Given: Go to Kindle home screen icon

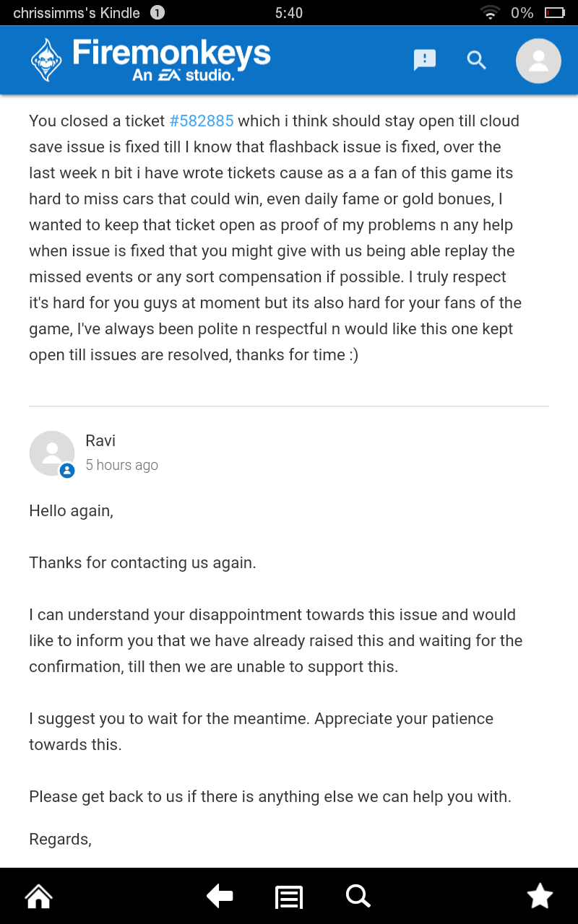Looking at the screenshot, I should click(x=39, y=897).
